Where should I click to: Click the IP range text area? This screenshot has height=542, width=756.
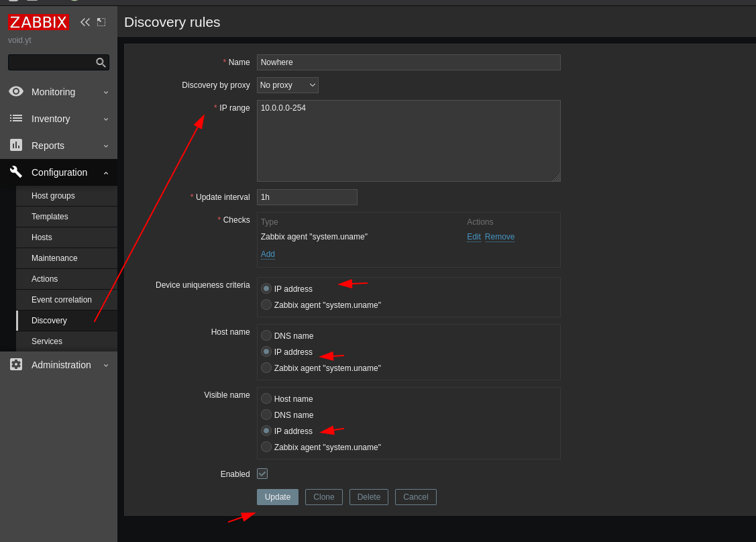coord(409,141)
